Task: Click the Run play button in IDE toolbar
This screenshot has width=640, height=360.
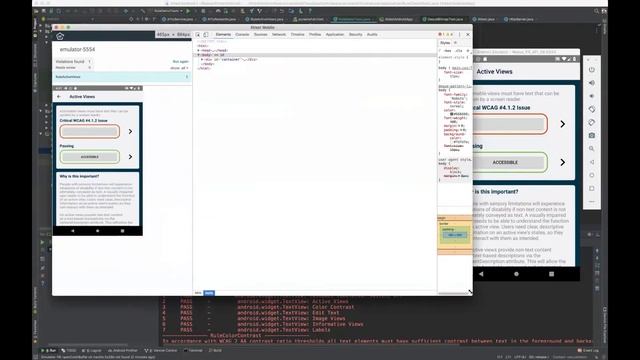Action: coord(188,11)
